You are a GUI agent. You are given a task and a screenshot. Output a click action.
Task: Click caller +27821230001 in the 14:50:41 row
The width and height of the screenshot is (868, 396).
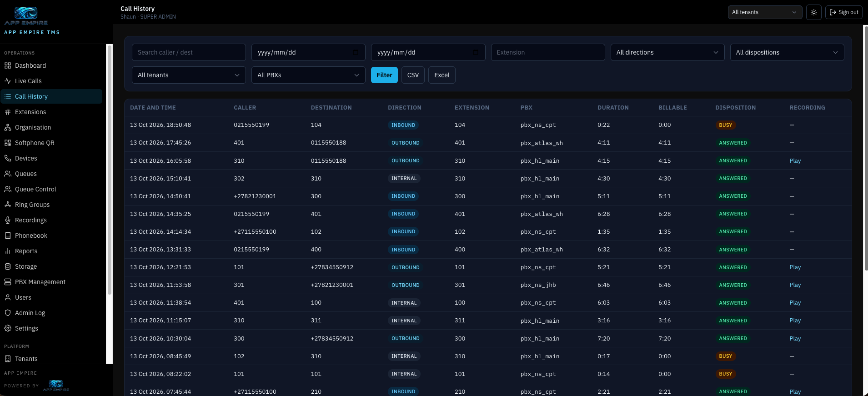coord(255,196)
